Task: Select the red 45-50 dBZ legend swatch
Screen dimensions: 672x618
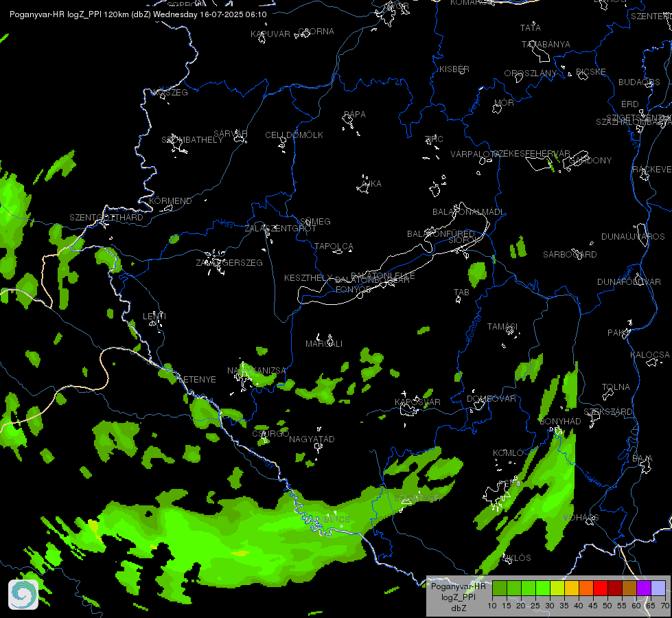Action: tap(601, 588)
